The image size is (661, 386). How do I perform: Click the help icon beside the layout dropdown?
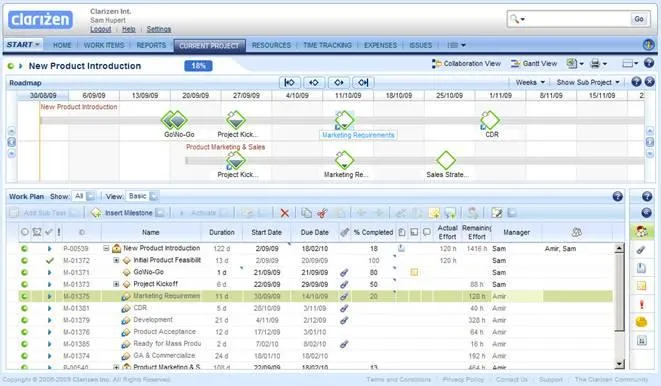[649, 63]
